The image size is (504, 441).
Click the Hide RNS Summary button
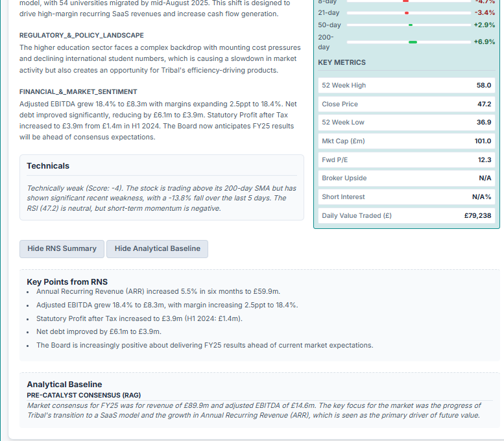(62, 249)
